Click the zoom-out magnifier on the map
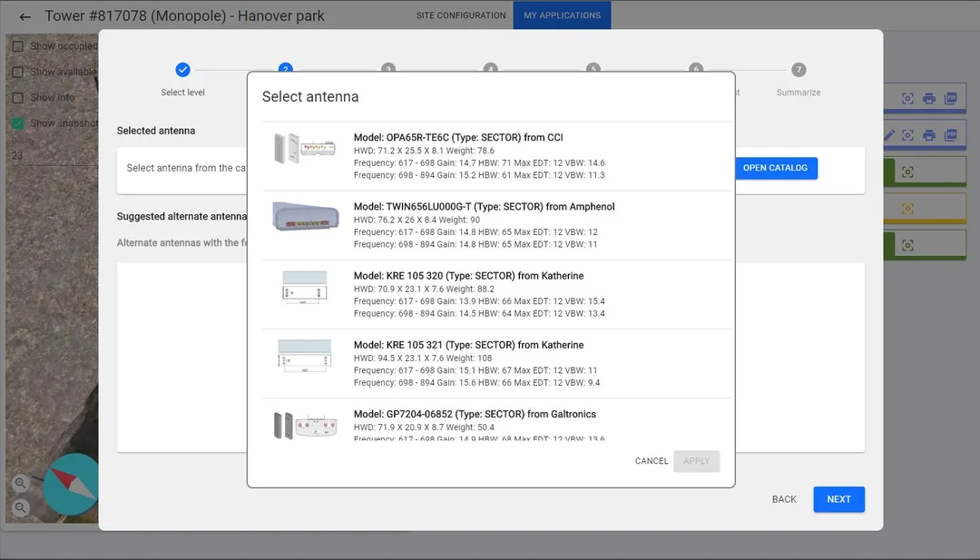Screen dimensions: 980x560 click(x=21, y=507)
